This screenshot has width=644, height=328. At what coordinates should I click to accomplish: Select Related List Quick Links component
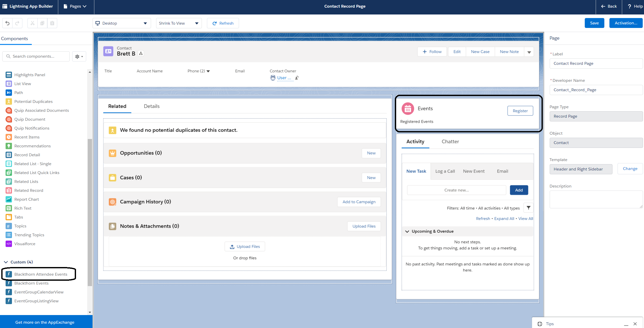(x=33, y=173)
